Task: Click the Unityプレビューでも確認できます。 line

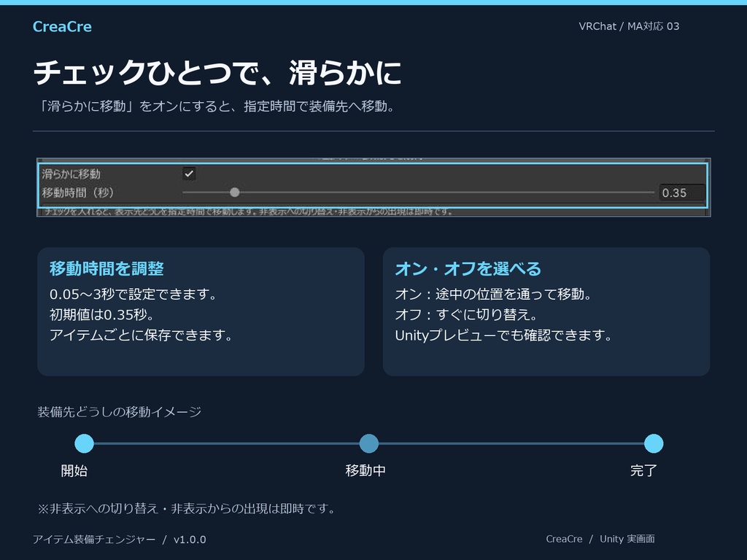Action: click(x=503, y=335)
